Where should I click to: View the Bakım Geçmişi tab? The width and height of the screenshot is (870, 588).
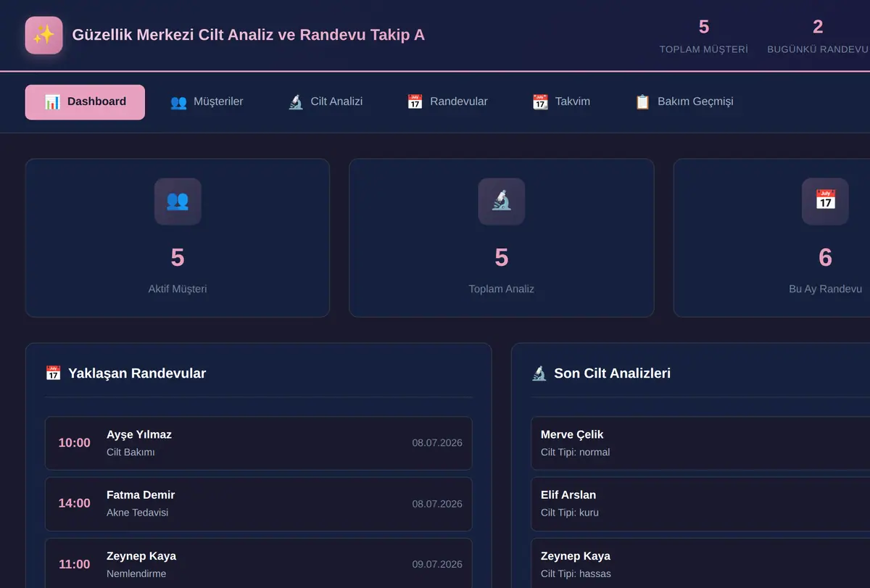coord(684,102)
